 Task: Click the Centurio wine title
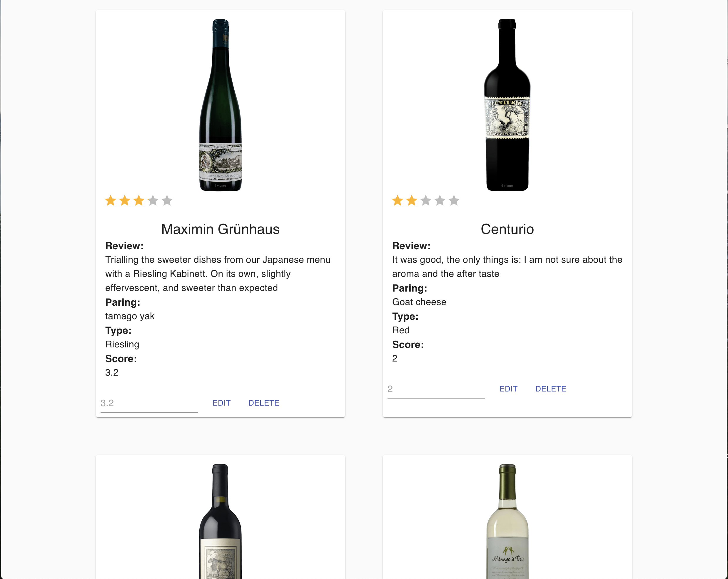point(507,229)
